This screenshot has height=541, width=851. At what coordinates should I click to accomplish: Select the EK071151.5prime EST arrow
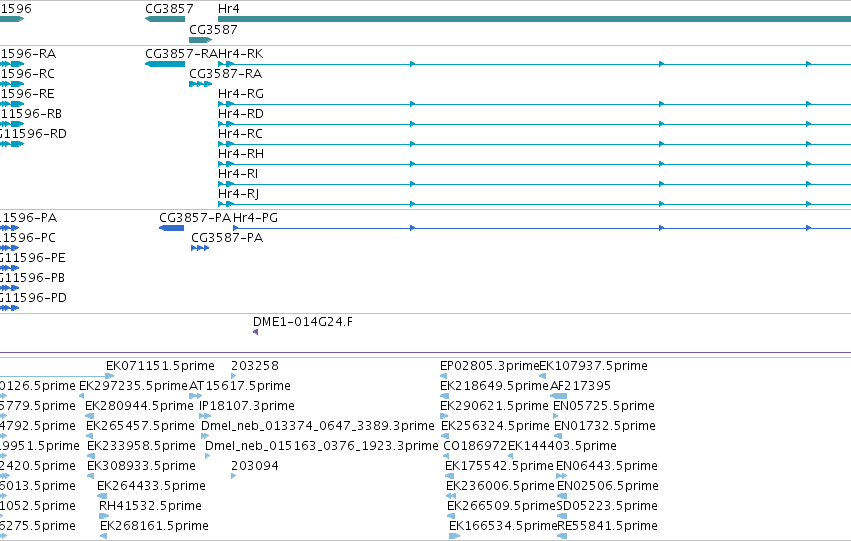(110, 376)
